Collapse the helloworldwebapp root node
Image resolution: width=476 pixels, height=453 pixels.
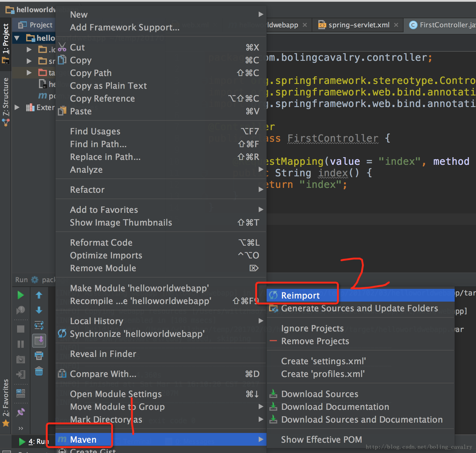(17, 38)
